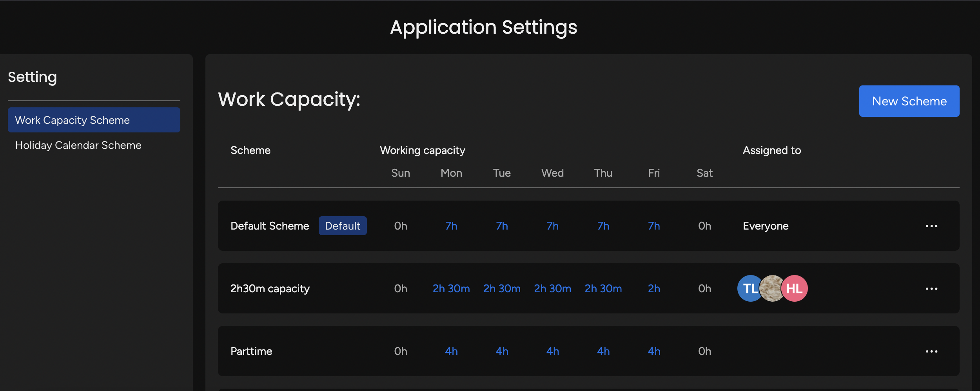Open the 2h30m capacity ellipsis menu
This screenshot has width=980, height=391.
932,288
